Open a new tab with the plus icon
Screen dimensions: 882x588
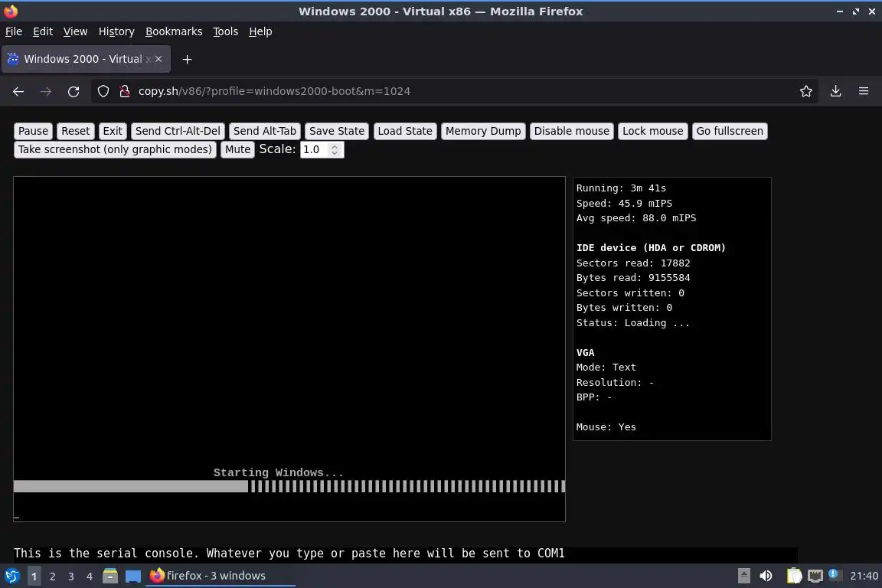[188, 59]
